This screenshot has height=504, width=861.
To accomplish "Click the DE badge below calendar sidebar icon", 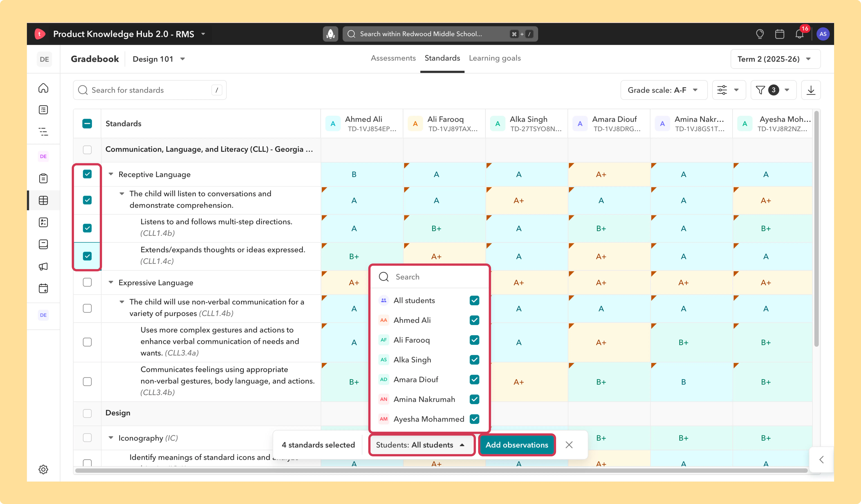I will (43, 315).
